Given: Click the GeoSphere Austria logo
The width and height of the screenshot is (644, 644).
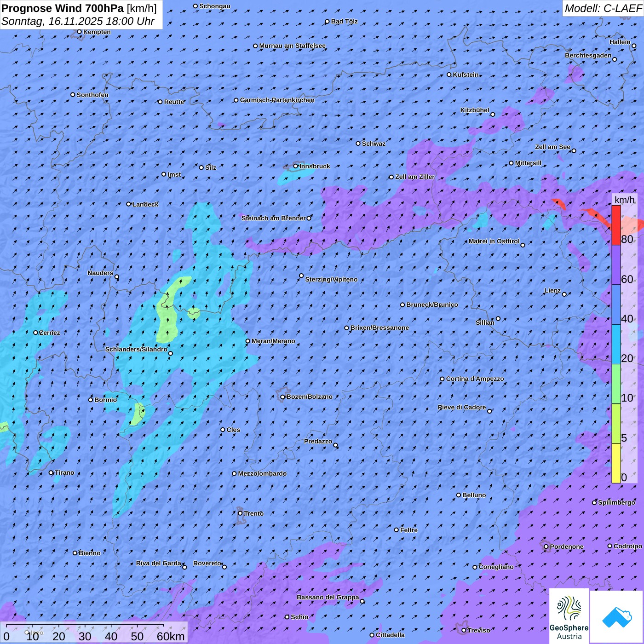Looking at the screenshot, I should coord(569,615).
